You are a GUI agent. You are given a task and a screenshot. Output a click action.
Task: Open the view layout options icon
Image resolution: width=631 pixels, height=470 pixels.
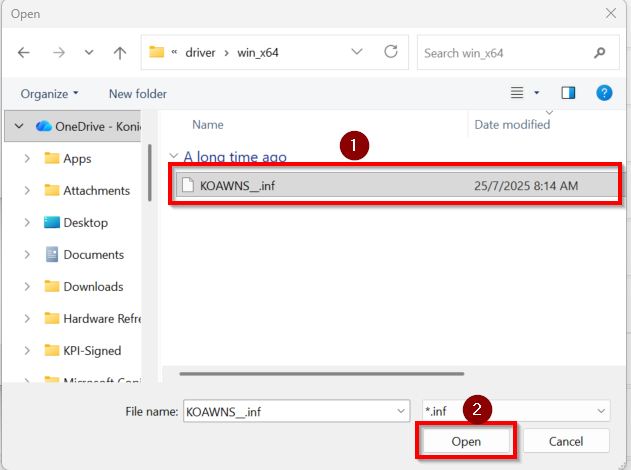[518, 93]
